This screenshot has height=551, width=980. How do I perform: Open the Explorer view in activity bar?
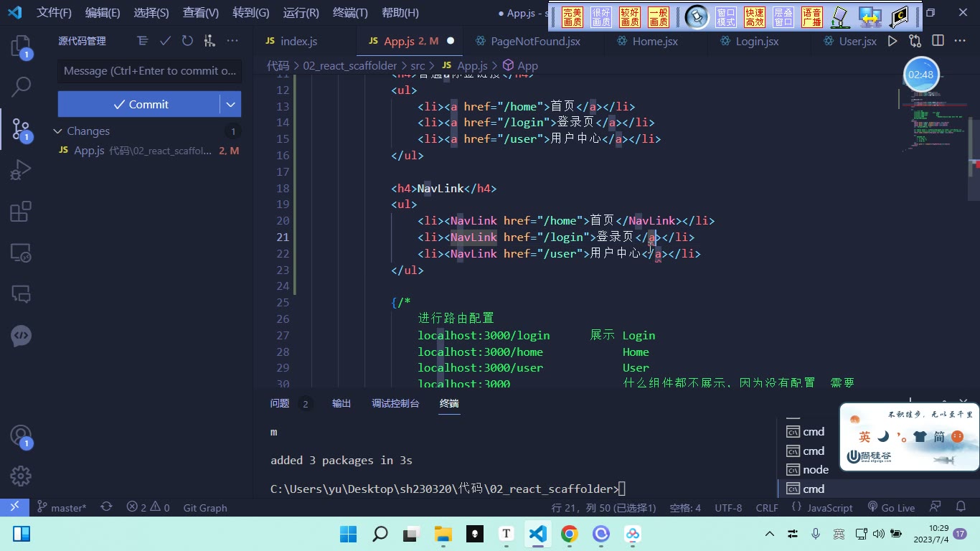[x=21, y=47]
